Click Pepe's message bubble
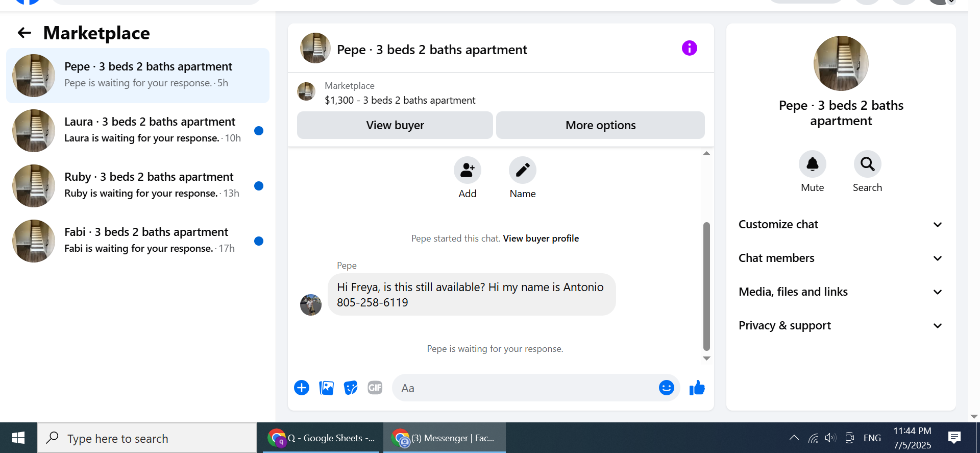 pyautogui.click(x=472, y=295)
